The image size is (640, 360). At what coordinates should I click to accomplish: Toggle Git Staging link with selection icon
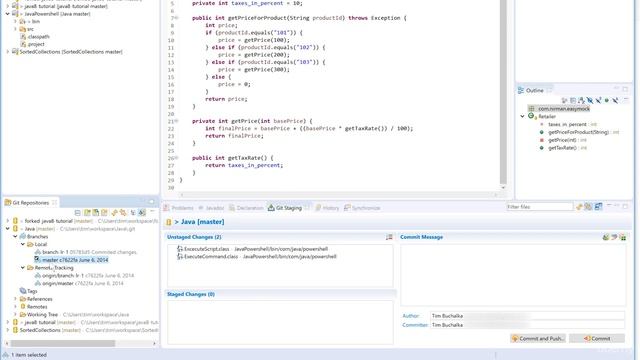pos(589,207)
